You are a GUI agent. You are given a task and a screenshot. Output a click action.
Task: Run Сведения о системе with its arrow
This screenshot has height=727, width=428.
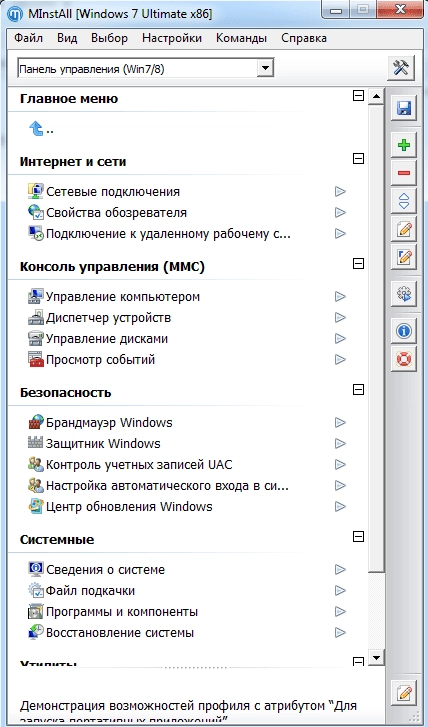tap(340, 569)
